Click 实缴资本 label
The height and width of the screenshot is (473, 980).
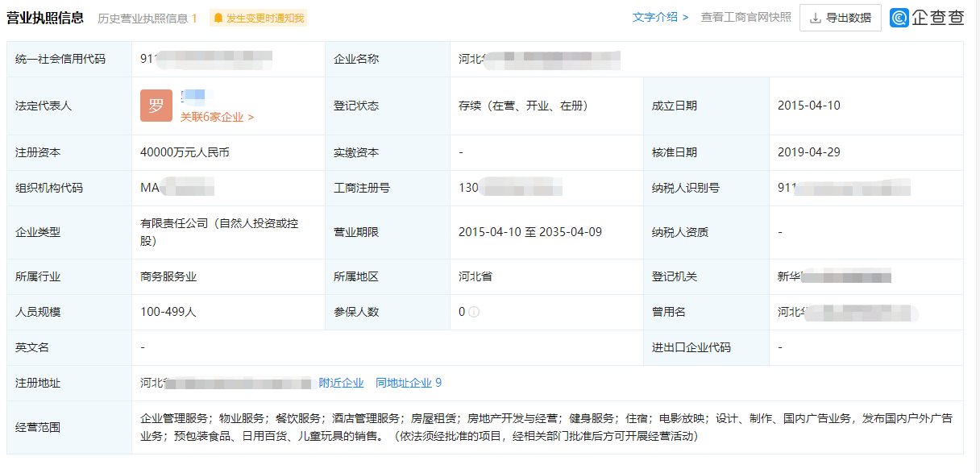[356, 152]
